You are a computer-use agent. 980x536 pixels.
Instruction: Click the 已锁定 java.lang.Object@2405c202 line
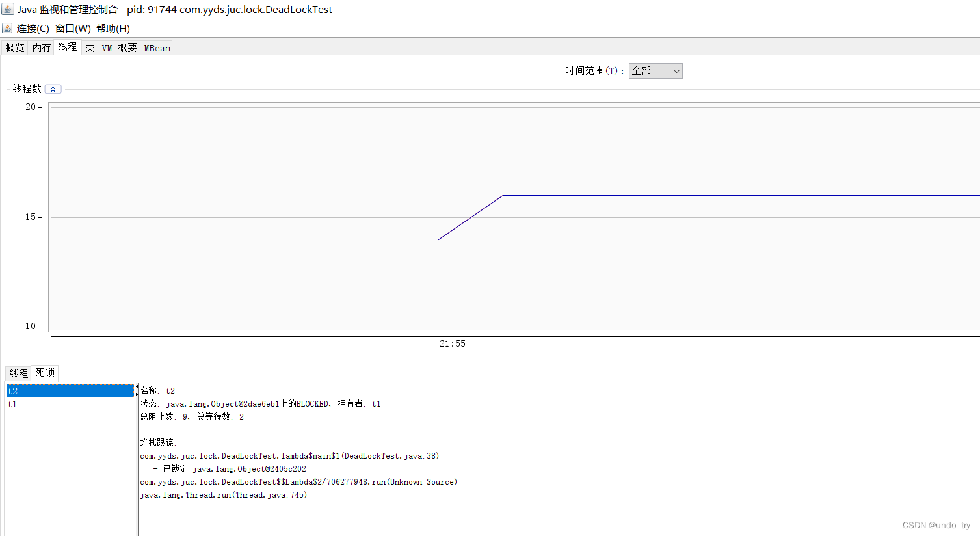click(x=230, y=469)
